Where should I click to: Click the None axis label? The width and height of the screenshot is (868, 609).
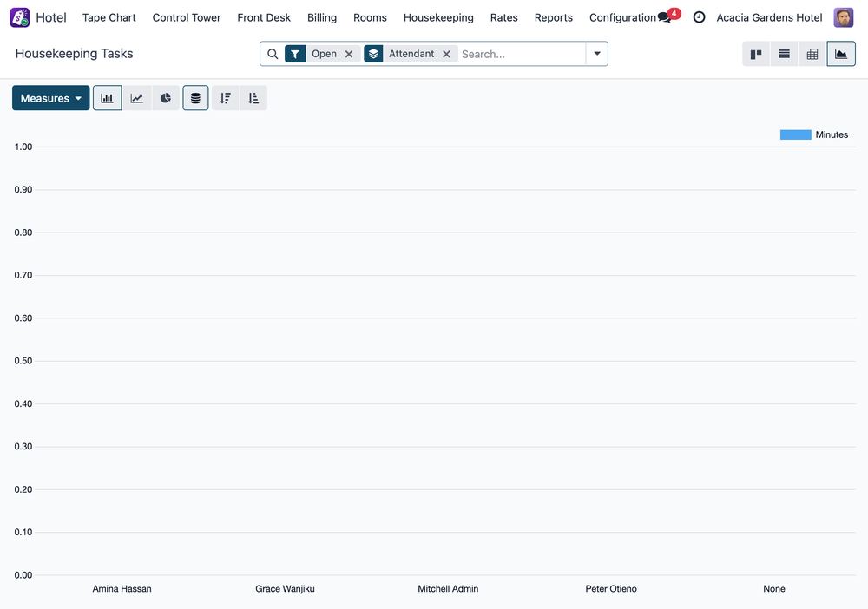(774, 588)
